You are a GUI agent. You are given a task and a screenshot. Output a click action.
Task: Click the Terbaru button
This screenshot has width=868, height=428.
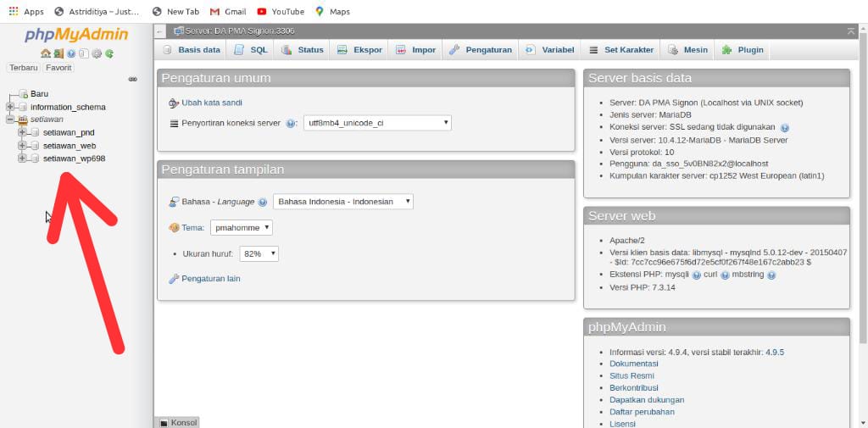pos(23,68)
